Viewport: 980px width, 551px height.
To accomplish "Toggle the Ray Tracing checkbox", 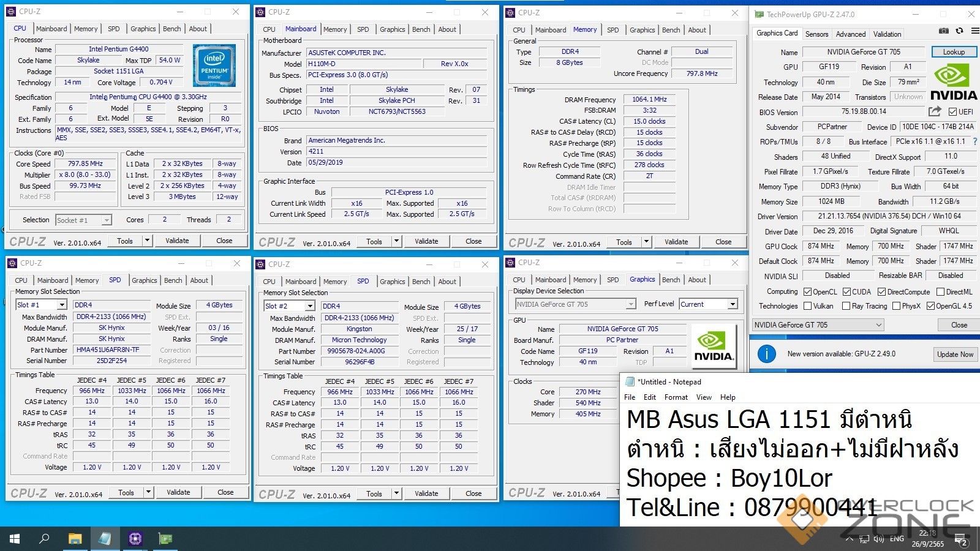I will point(846,306).
